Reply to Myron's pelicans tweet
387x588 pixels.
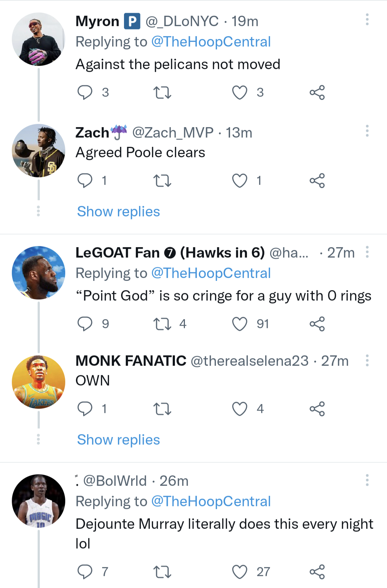[85, 92]
